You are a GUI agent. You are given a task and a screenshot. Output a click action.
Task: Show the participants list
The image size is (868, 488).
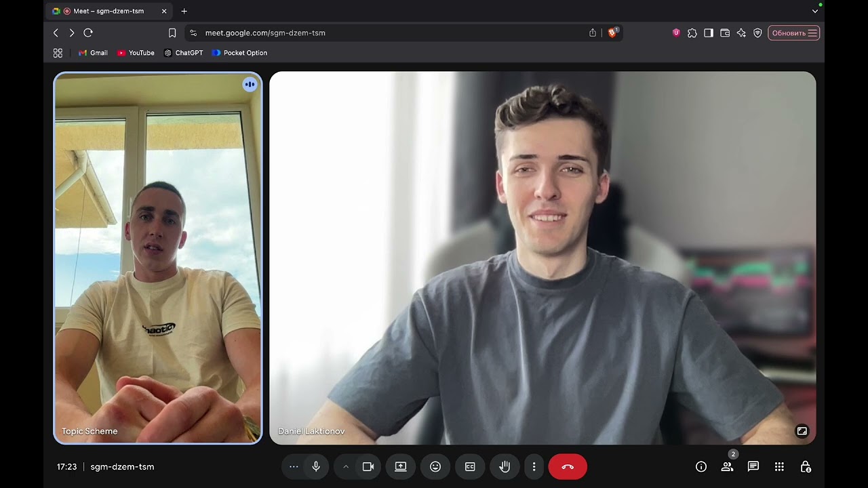click(727, 466)
